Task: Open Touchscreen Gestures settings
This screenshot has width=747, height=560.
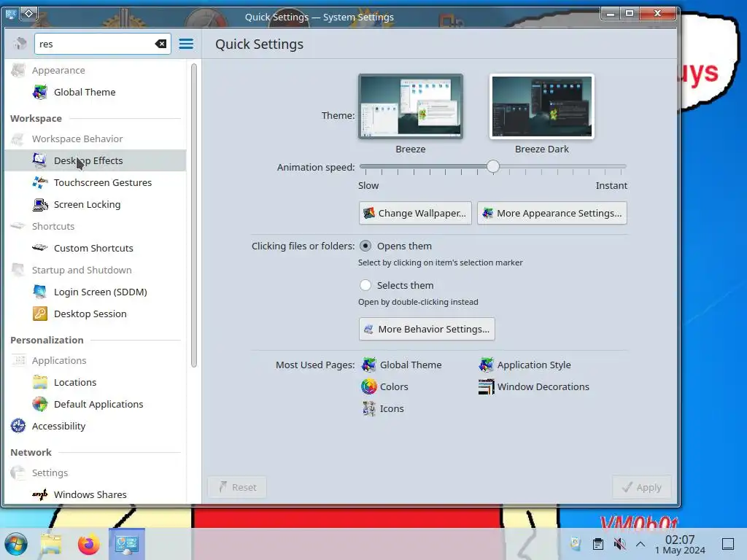Action: click(96, 182)
